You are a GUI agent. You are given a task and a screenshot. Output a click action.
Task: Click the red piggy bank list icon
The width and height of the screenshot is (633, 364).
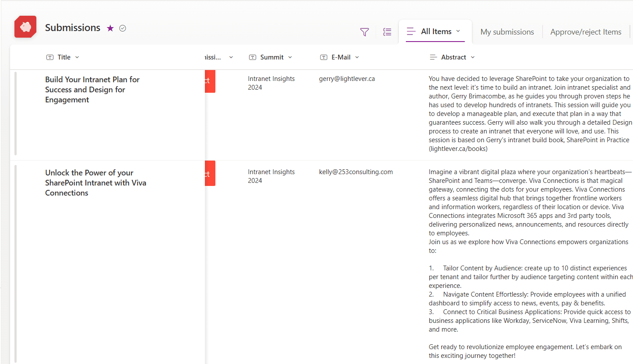(x=25, y=27)
